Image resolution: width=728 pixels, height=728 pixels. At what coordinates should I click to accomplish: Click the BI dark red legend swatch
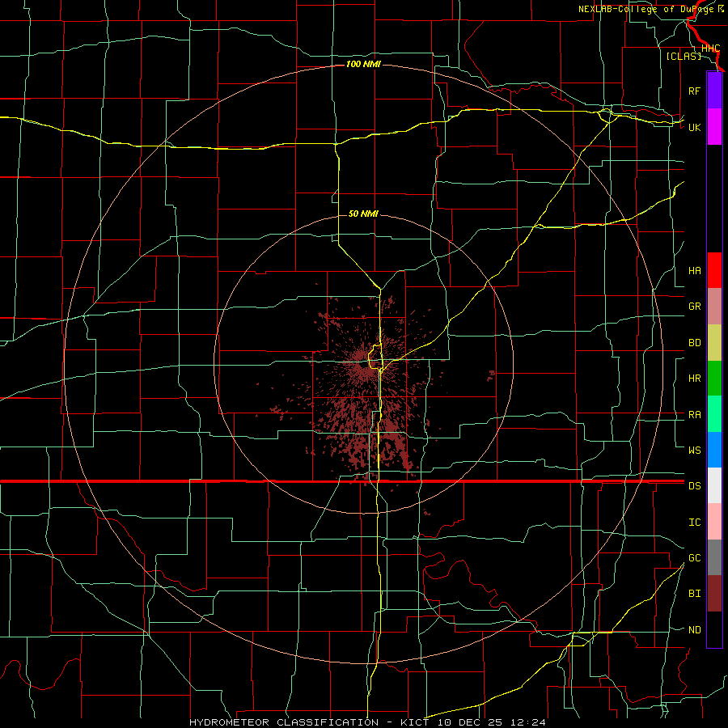pyautogui.click(x=714, y=594)
